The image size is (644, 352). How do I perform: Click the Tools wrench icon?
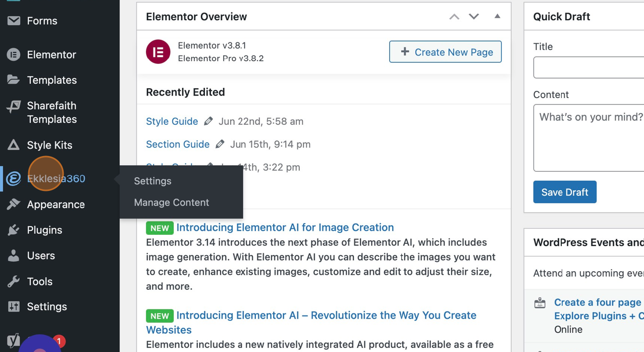click(x=14, y=281)
